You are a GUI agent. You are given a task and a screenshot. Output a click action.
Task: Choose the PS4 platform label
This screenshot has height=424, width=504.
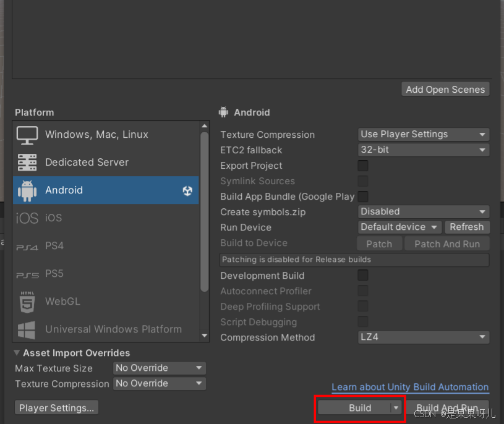[x=54, y=246]
